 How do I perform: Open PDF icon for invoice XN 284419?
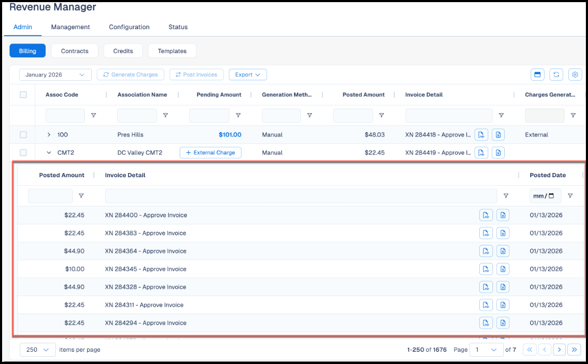481,153
